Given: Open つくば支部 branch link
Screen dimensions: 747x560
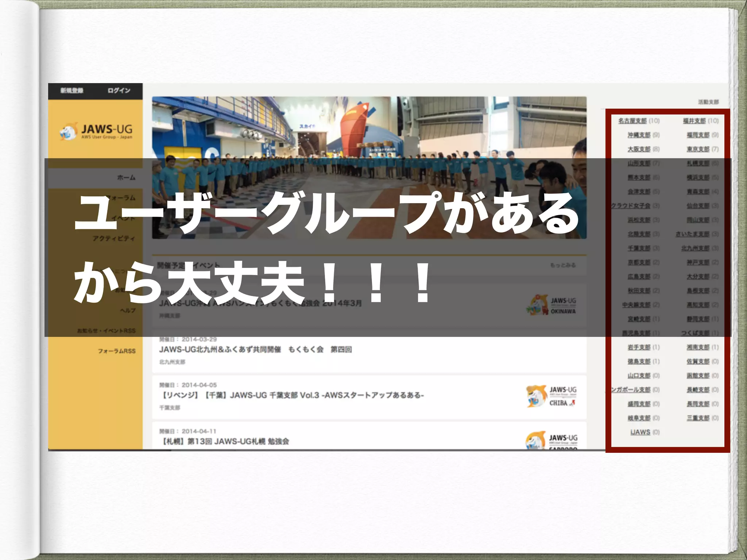Looking at the screenshot, I should tap(695, 333).
